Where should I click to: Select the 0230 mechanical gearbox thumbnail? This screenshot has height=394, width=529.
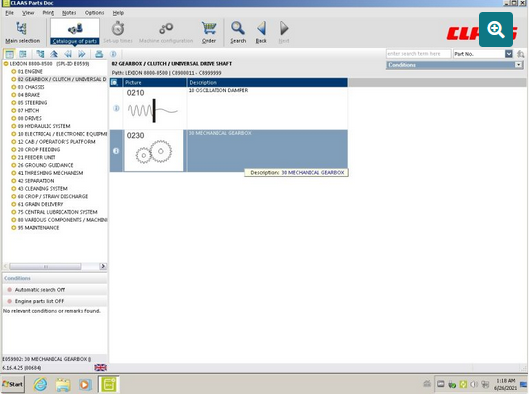click(x=154, y=151)
